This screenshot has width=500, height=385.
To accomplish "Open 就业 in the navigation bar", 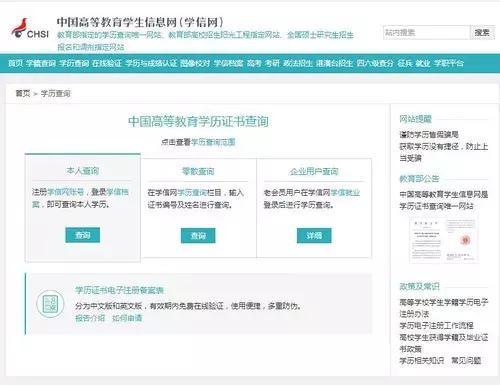I will pos(423,63).
